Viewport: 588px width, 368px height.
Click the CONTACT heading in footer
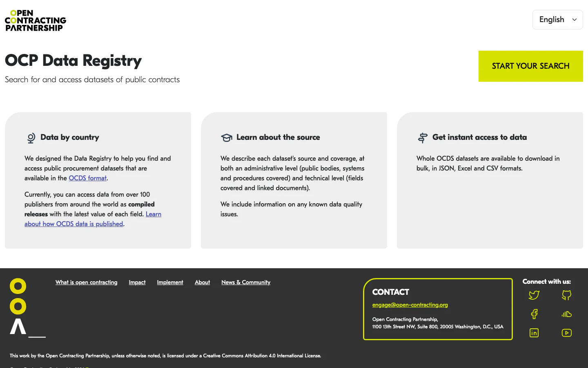tap(390, 292)
